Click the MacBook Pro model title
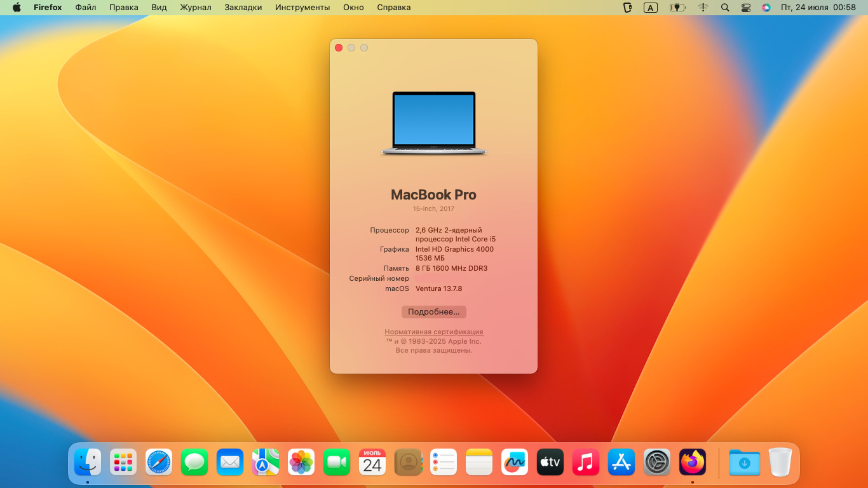 pos(434,195)
